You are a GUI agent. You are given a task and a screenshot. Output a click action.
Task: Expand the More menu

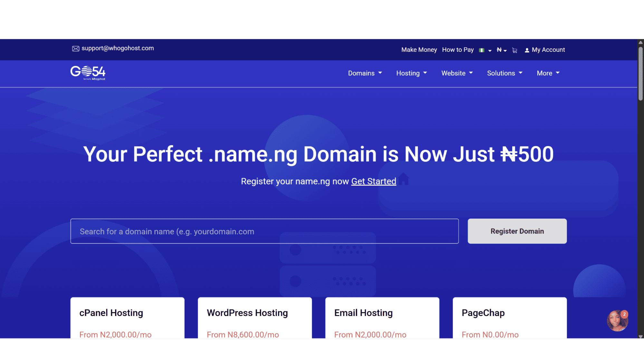548,73
